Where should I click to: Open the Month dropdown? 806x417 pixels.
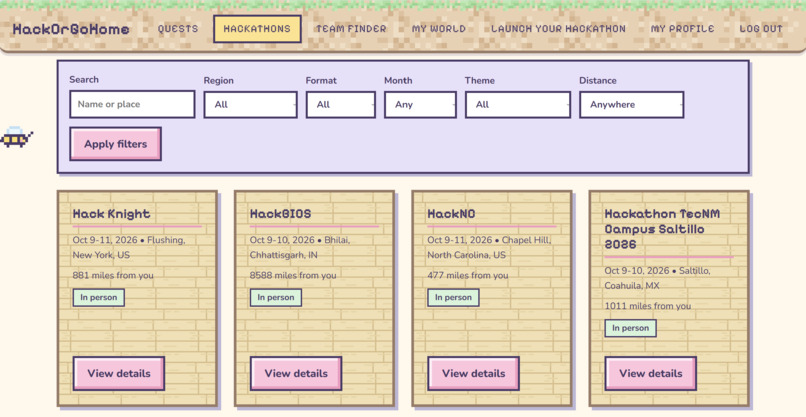pyautogui.click(x=420, y=105)
